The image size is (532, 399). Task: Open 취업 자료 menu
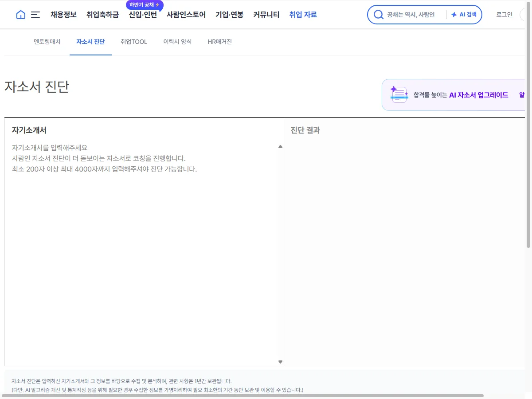point(303,15)
